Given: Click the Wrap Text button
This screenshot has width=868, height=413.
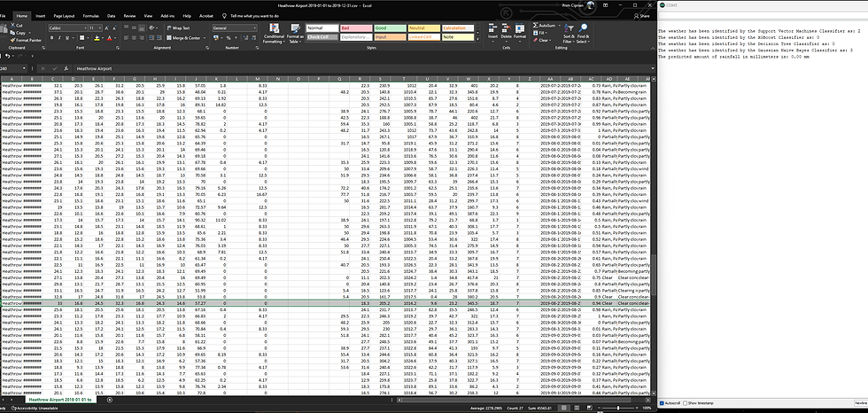Looking at the screenshot, I should (x=178, y=27).
